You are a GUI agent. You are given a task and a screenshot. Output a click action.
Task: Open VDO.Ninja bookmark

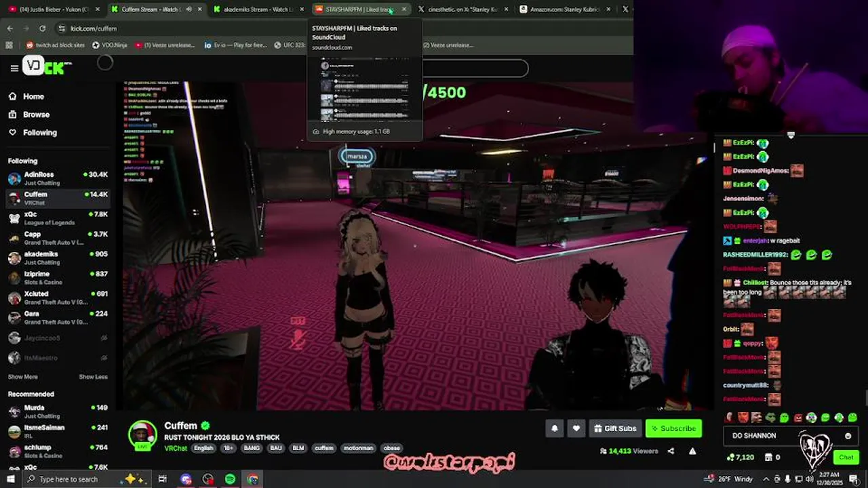(109, 45)
